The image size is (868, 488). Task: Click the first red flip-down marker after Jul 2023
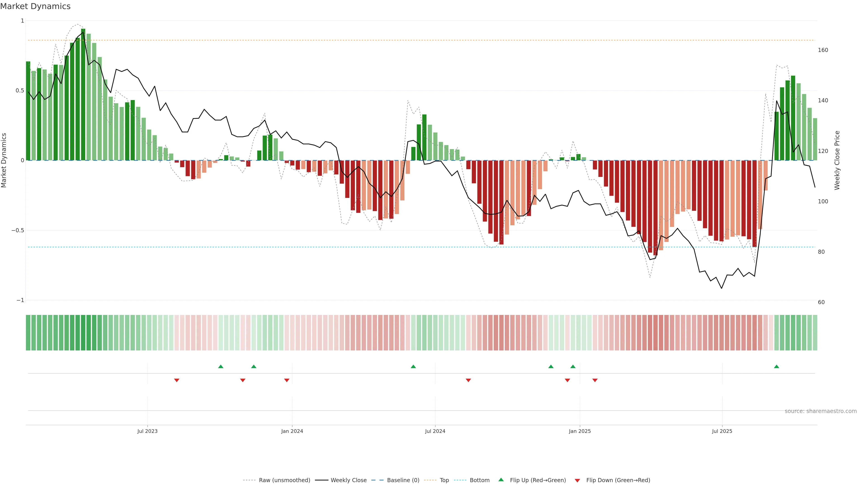(177, 380)
